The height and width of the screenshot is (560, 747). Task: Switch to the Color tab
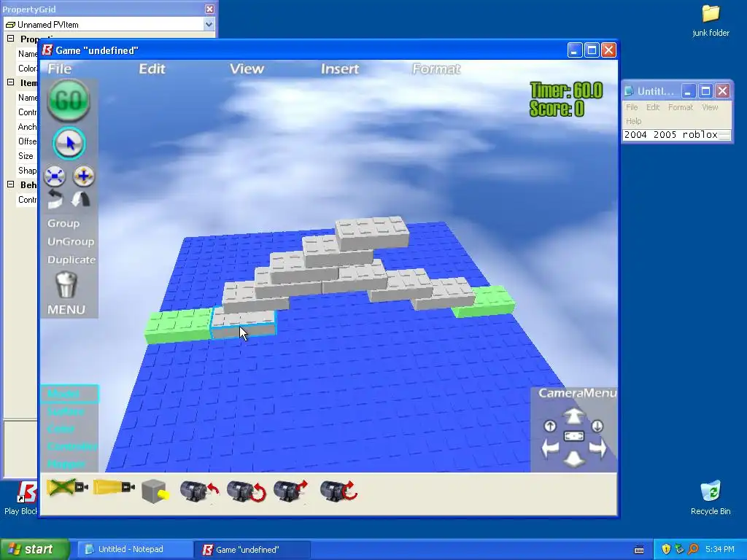[x=61, y=429]
